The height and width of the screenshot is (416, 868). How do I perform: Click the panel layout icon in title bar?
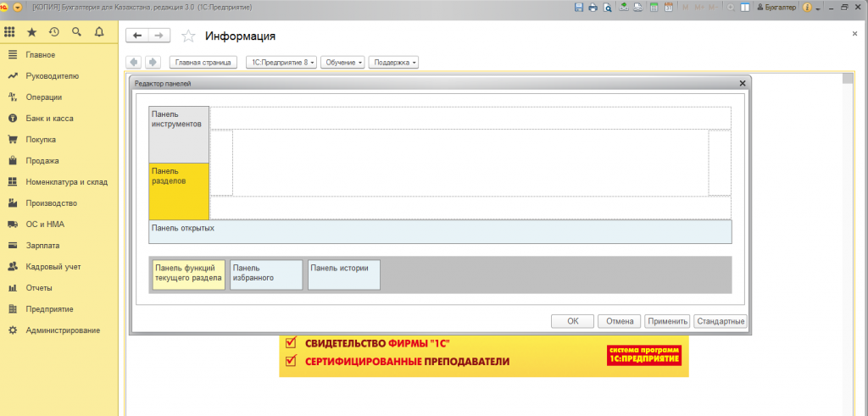click(745, 8)
